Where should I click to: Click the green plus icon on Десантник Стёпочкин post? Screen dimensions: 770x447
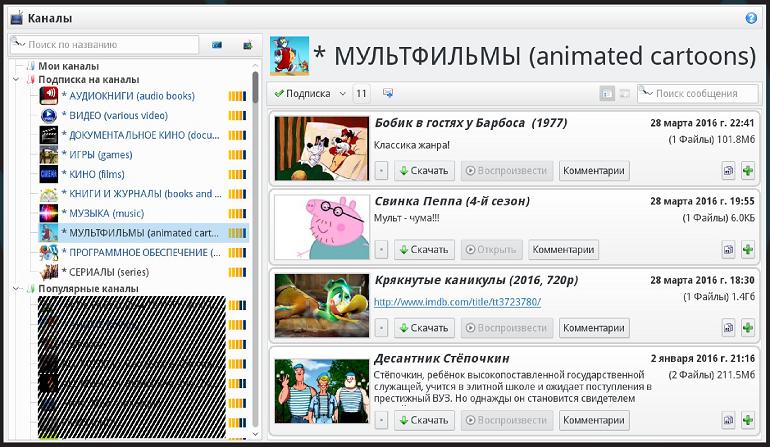coord(747,421)
